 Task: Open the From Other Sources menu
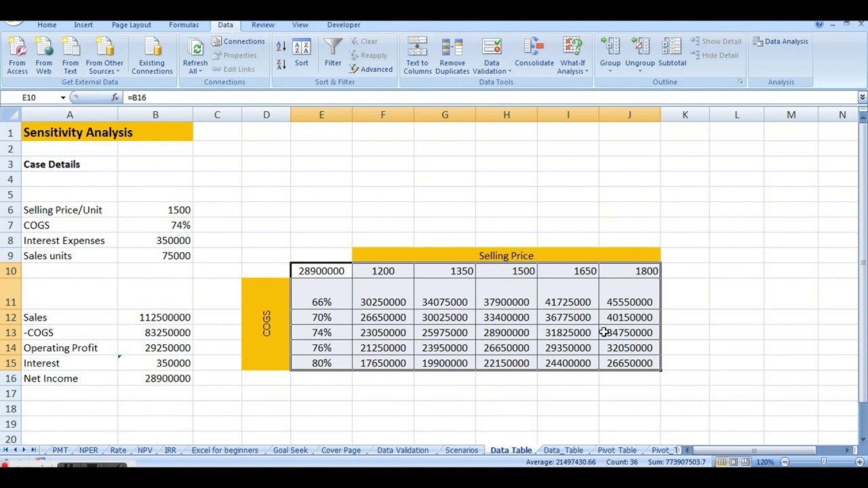[104, 56]
